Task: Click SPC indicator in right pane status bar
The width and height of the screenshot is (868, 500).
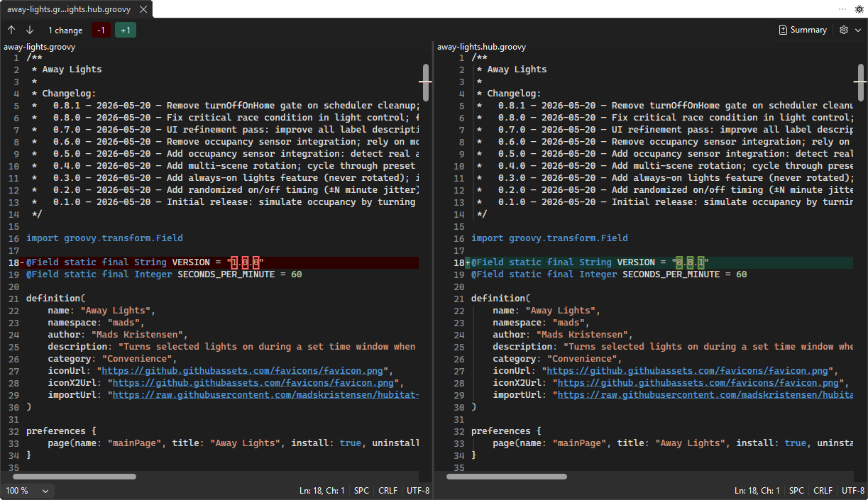Action: point(796,491)
